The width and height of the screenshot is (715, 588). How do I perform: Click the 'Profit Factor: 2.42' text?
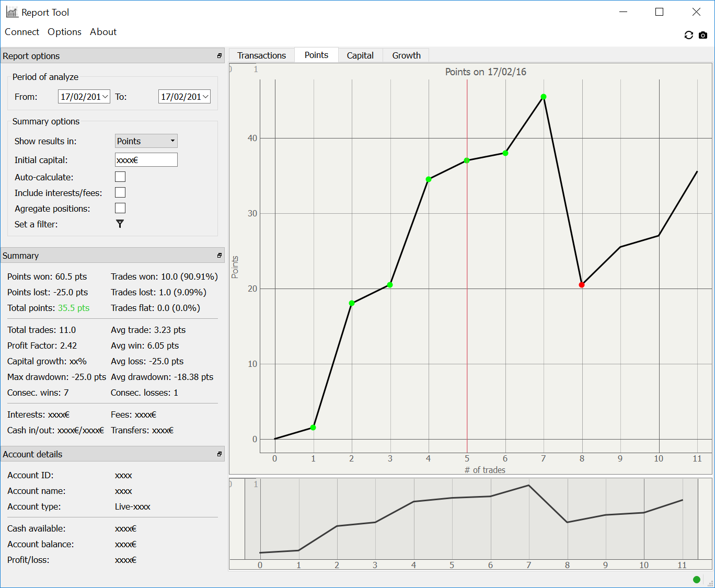point(42,345)
